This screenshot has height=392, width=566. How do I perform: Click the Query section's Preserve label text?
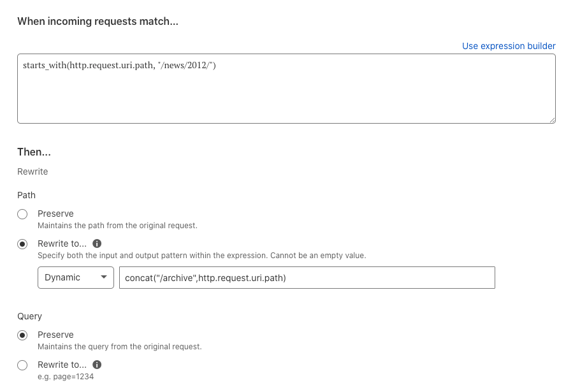pyautogui.click(x=55, y=335)
